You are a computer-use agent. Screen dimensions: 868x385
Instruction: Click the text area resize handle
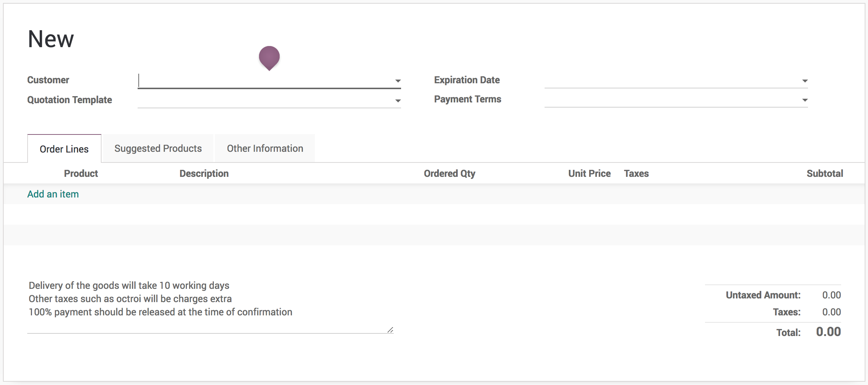pos(390,330)
